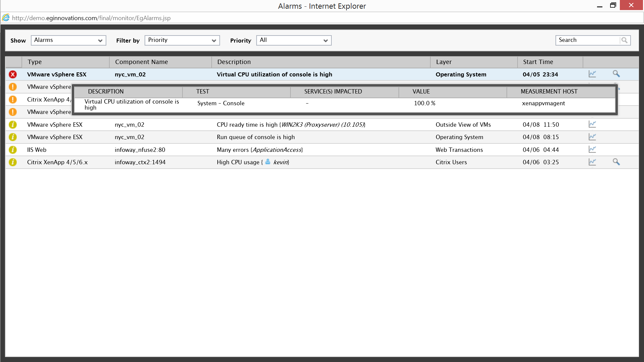The height and width of the screenshot is (362, 644).
Task: Click 'kevin' user name in description
Action: [x=280, y=162]
